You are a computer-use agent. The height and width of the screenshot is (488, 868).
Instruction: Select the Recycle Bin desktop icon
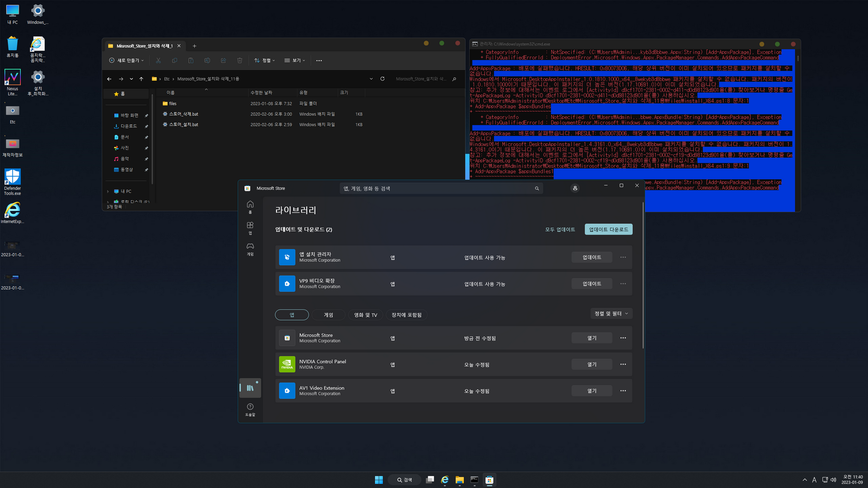click(13, 47)
